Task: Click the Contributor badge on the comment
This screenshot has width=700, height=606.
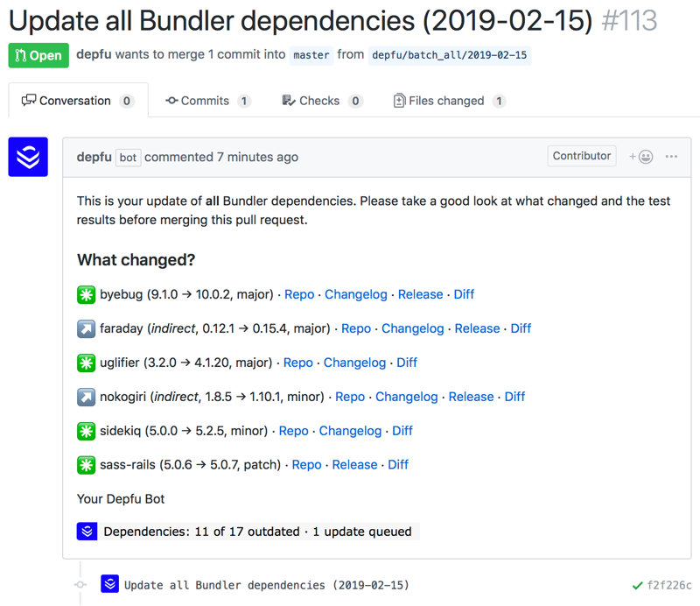Action: (581, 156)
